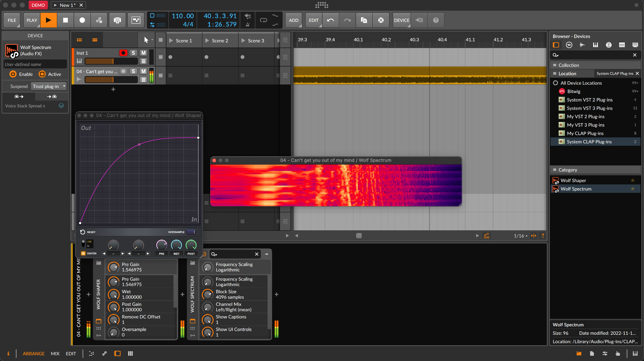
Task: Clear the browser search field
Action: click(635, 55)
